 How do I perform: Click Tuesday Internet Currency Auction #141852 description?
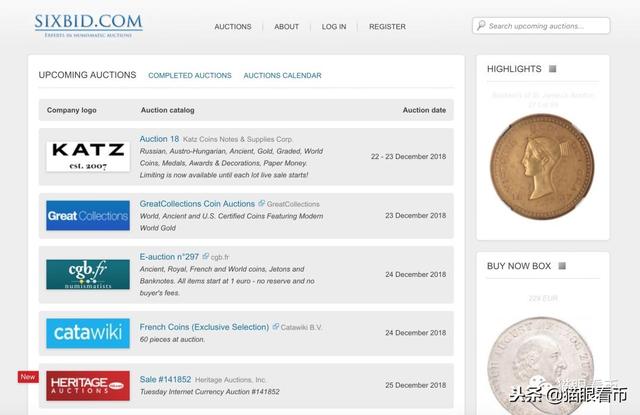pyautogui.click(x=210, y=392)
